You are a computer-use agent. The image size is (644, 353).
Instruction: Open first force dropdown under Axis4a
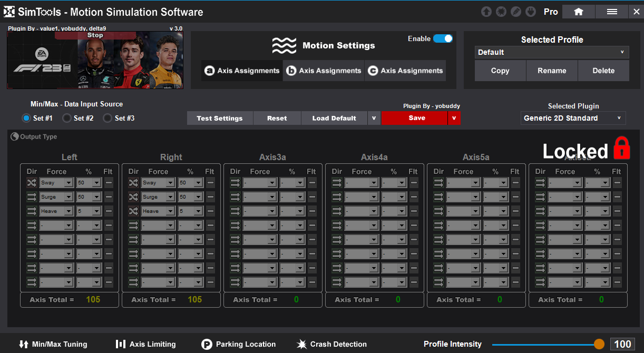pyautogui.click(x=362, y=183)
